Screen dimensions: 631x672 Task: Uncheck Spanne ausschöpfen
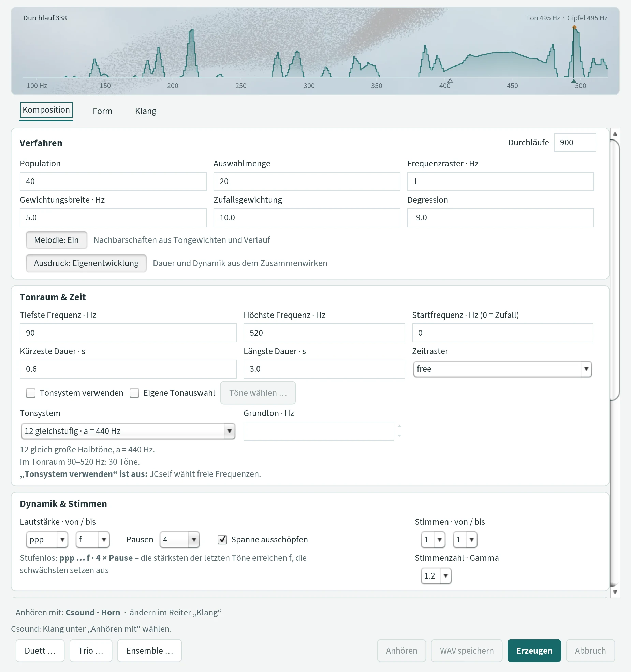click(222, 540)
